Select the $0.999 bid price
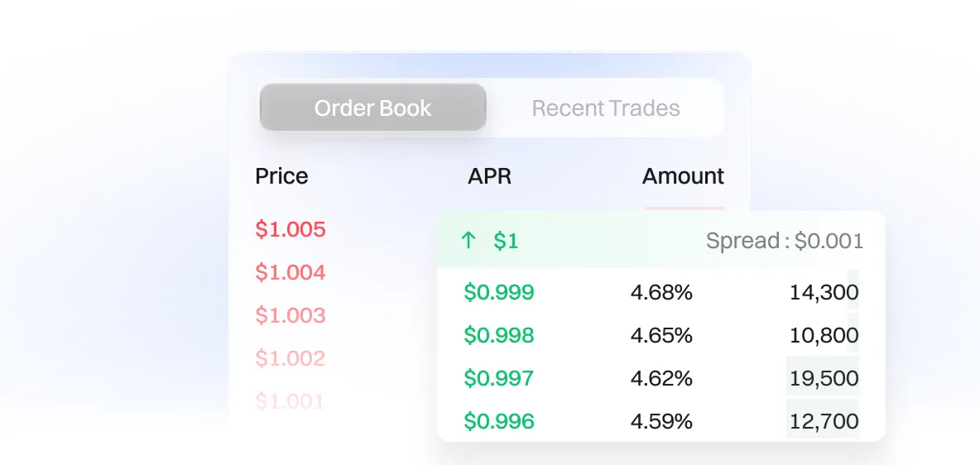 tap(499, 292)
